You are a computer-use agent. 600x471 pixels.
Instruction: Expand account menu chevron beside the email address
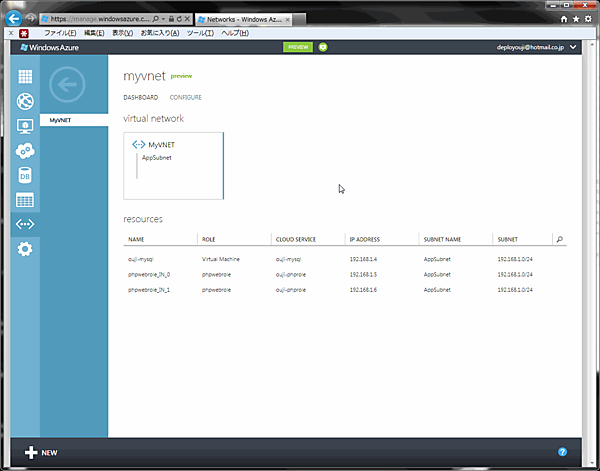pos(572,46)
